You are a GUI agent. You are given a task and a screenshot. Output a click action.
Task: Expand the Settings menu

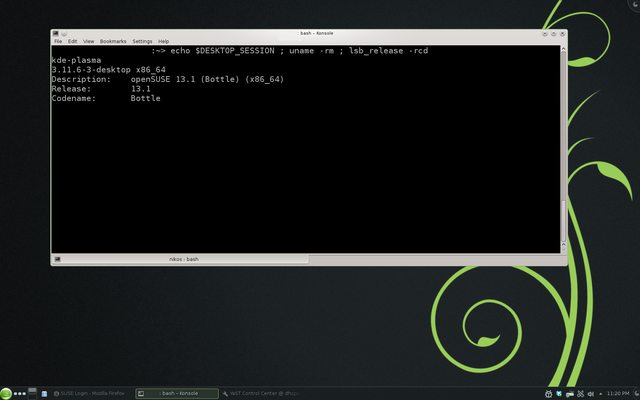[142, 41]
